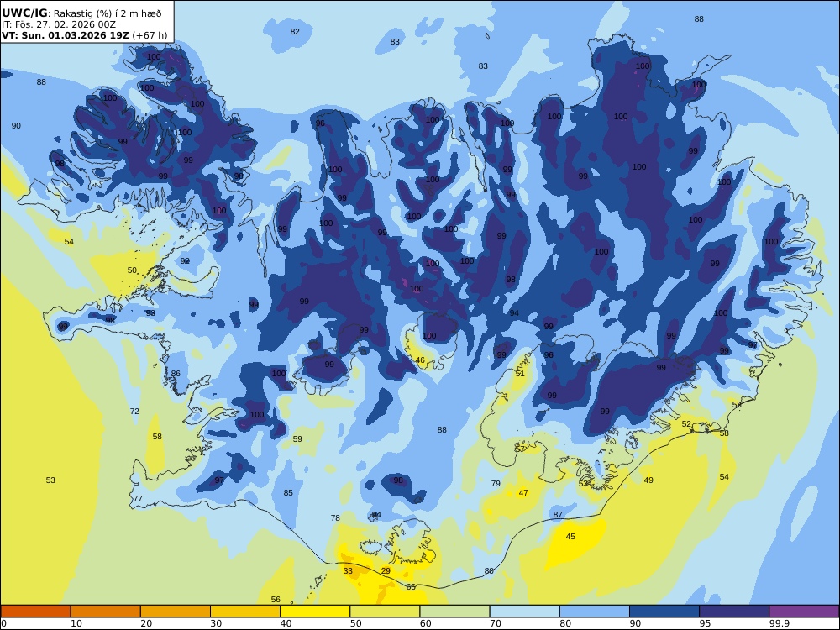Click the '59' humidity value on the map

pos(297,439)
